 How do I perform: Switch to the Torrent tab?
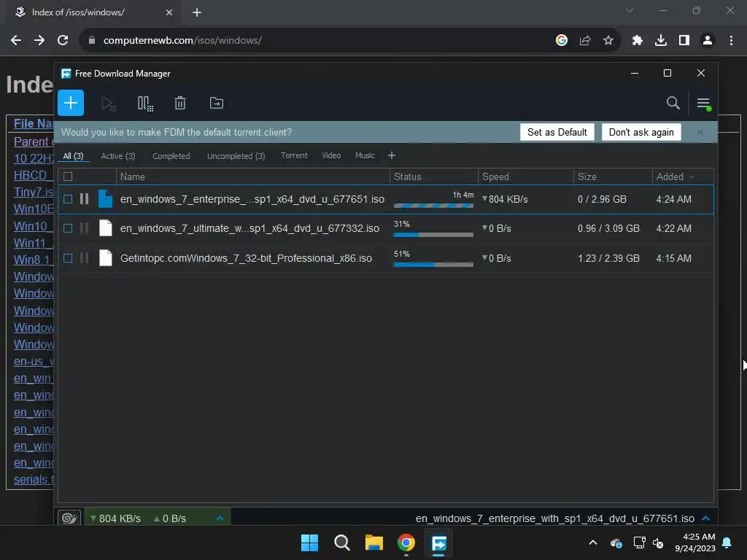pos(294,156)
